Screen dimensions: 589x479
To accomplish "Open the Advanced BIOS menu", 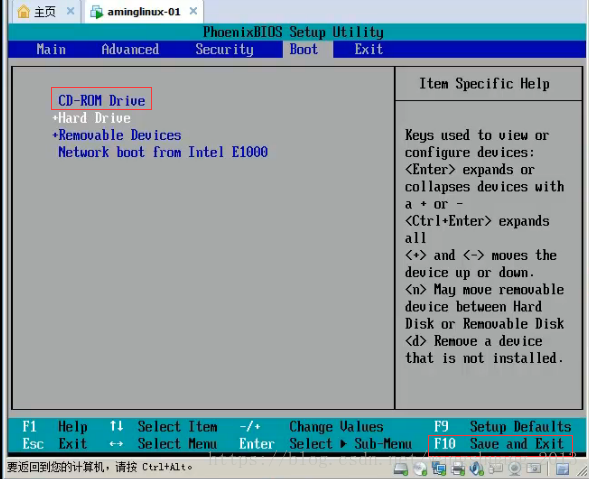I will [130, 49].
